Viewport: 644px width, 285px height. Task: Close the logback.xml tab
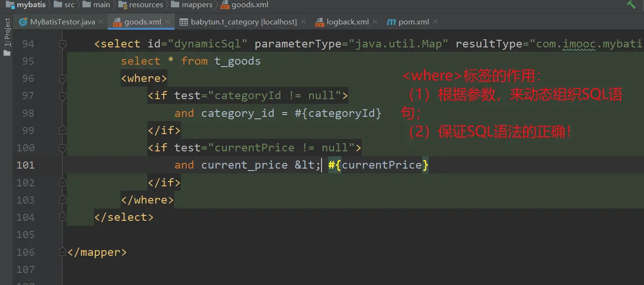[x=375, y=22]
